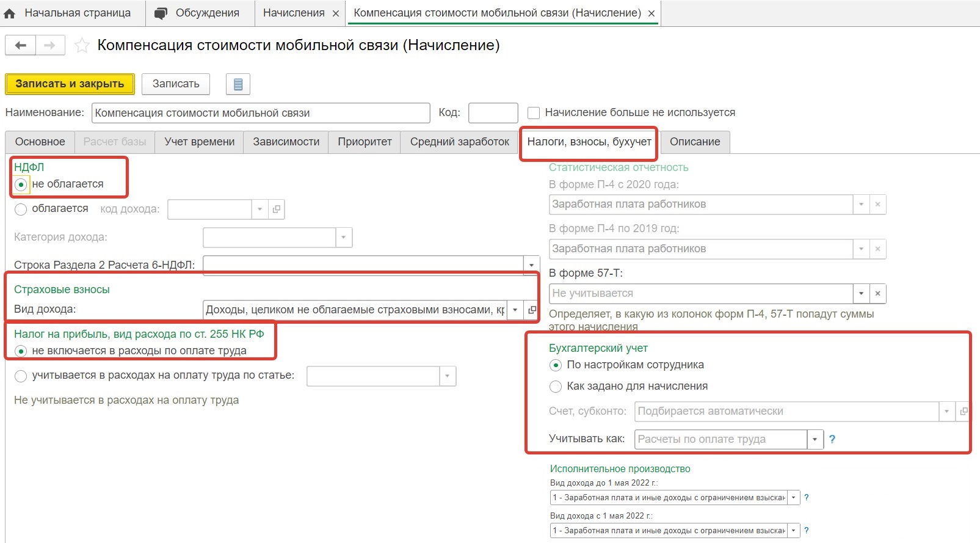The height and width of the screenshot is (543, 980).
Task: Click the forward arrow navigation button
Action: pos(50,45)
